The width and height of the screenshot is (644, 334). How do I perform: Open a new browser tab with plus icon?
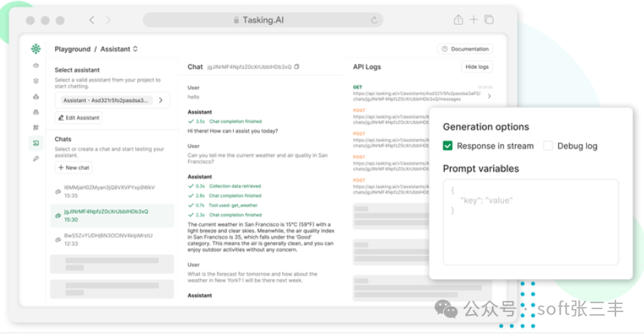click(x=473, y=19)
